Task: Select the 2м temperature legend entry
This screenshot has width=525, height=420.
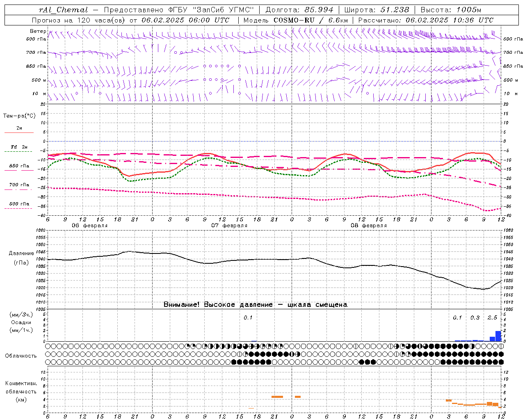Action: click(19, 128)
